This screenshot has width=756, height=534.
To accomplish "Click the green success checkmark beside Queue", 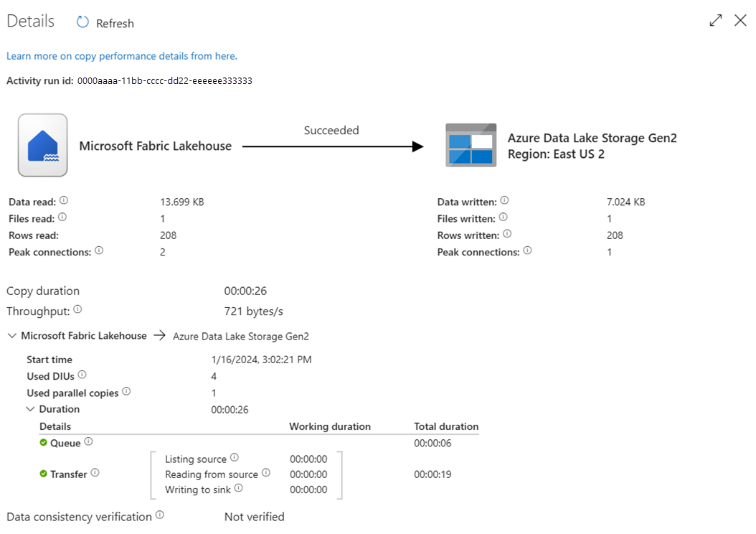I will [44, 443].
